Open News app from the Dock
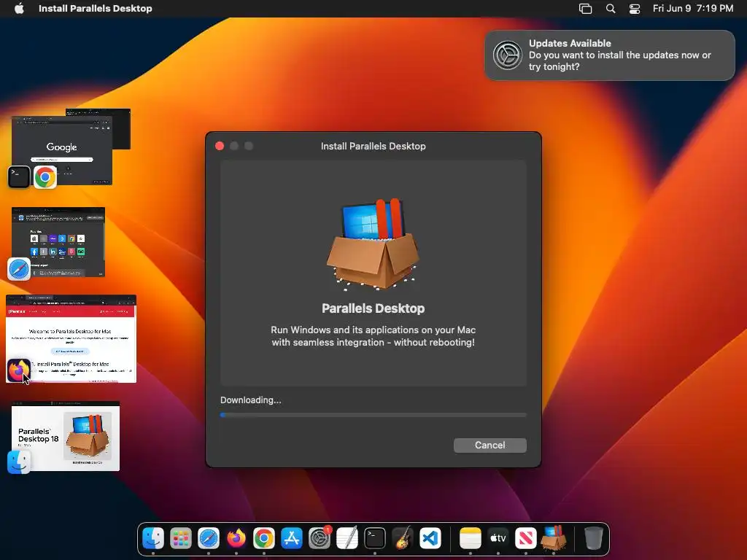This screenshot has height=560, width=747. (525, 539)
